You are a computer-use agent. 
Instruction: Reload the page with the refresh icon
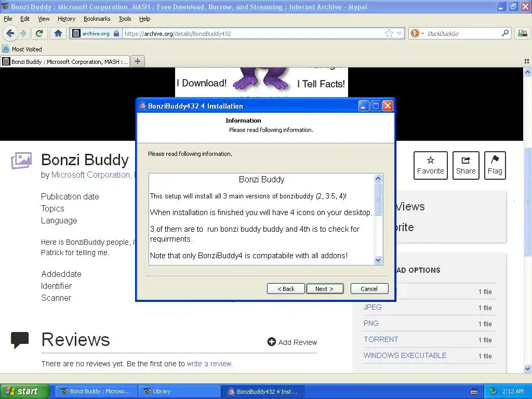(39, 33)
